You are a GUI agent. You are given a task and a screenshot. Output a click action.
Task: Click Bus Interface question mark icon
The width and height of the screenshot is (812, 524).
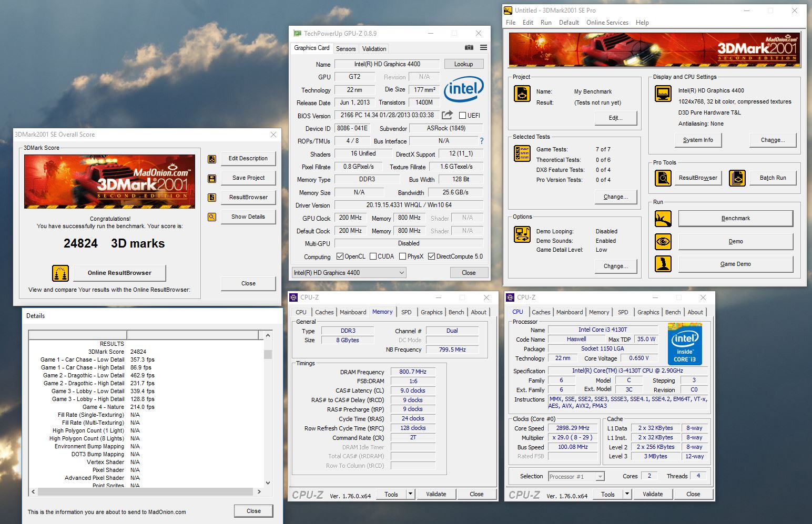(x=481, y=141)
